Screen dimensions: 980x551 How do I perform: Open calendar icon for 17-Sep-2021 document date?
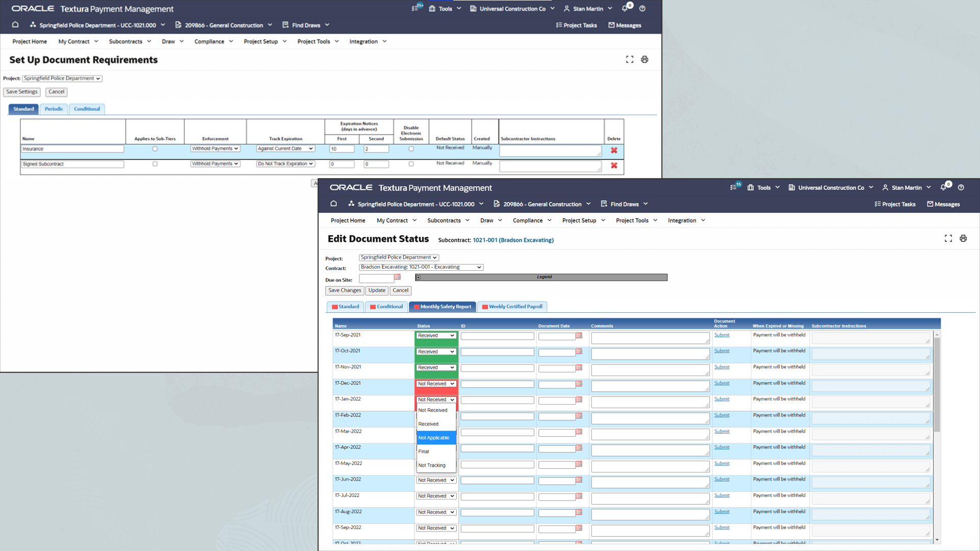[x=579, y=336]
